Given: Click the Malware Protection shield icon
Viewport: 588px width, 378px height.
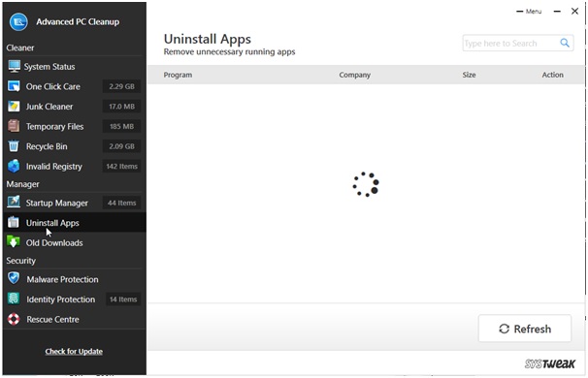Looking at the screenshot, I should [x=14, y=278].
